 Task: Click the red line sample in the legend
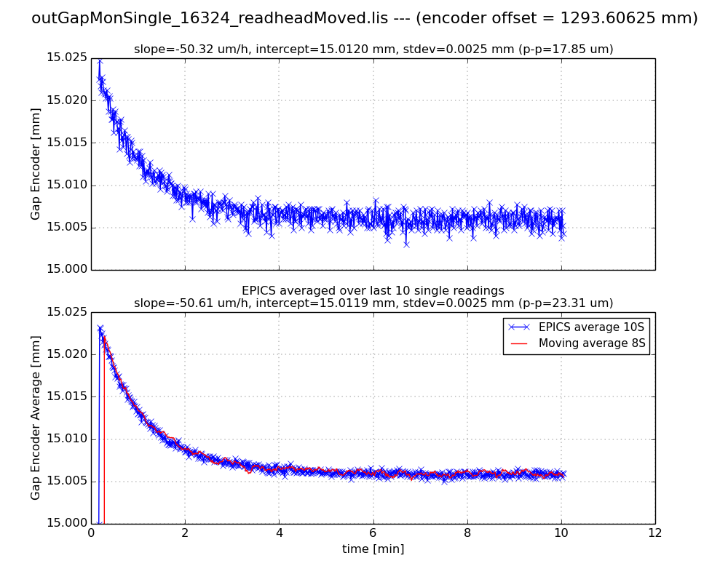coord(521,343)
